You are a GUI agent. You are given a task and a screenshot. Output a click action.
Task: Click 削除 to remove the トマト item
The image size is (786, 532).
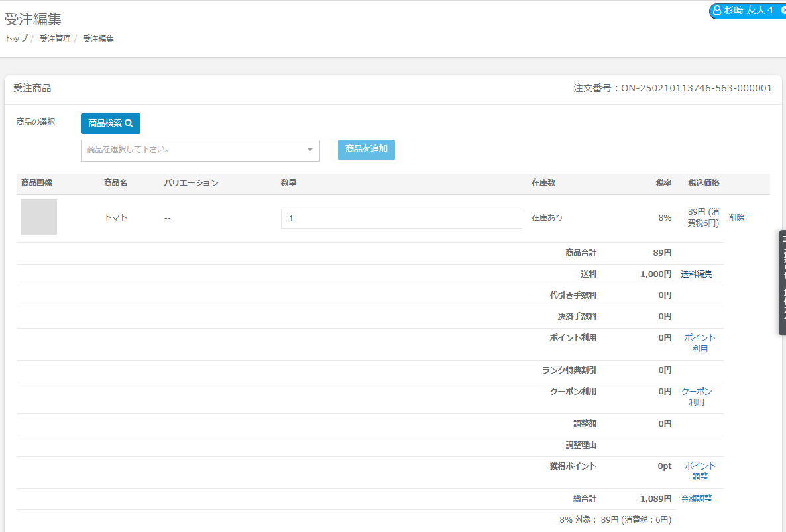(x=736, y=218)
